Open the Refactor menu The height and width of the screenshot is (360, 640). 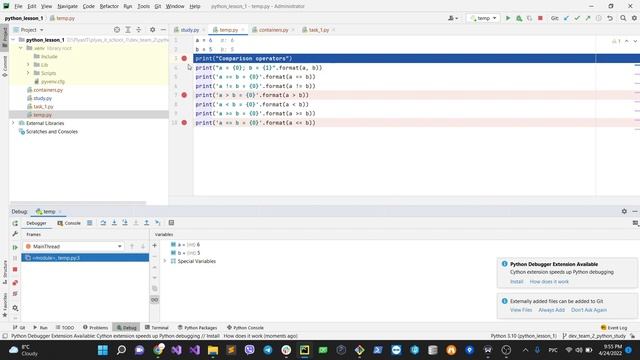tap(109, 6)
